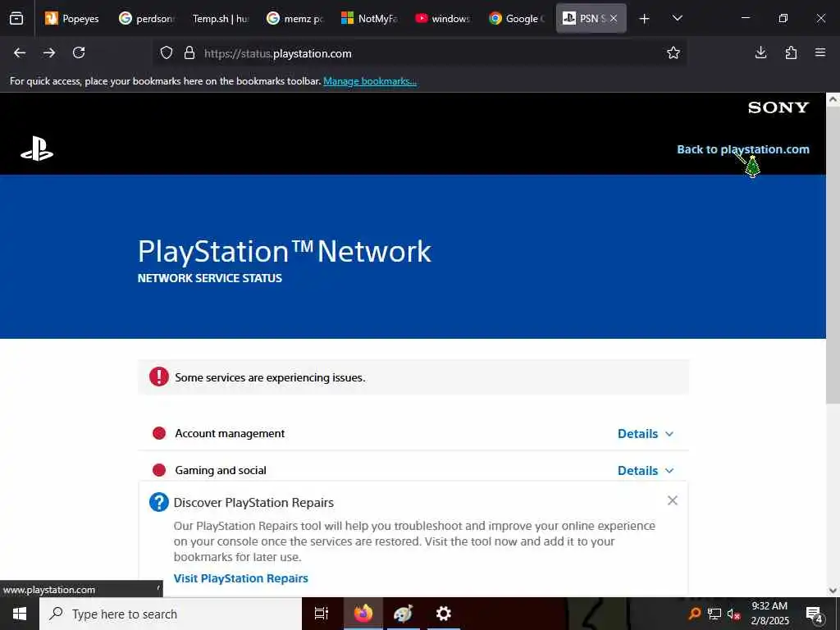Click the Gaming and social red status dot

pyautogui.click(x=159, y=470)
